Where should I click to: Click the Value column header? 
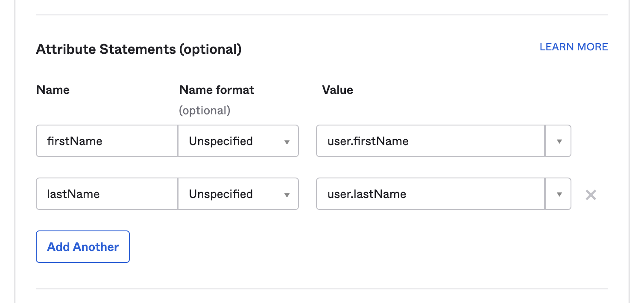pyautogui.click(x=337, y=90)
